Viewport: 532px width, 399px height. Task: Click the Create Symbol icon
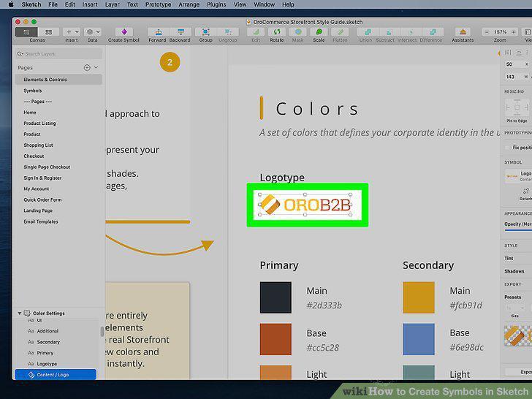click(123, 32)
